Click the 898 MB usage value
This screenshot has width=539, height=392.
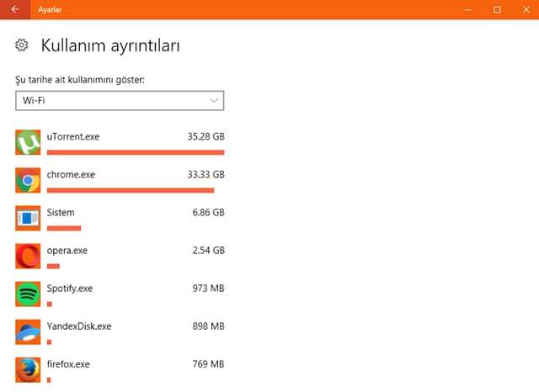208,326
